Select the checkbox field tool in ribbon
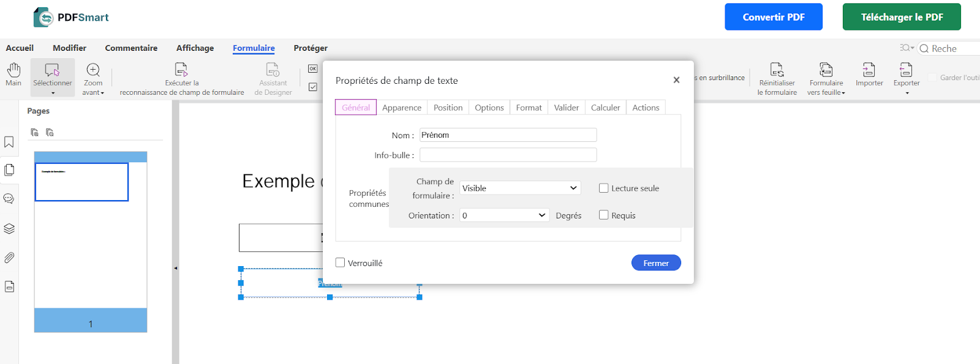This screenshot has height=364, width=980. pyautogui.click(x=312, y=87)
